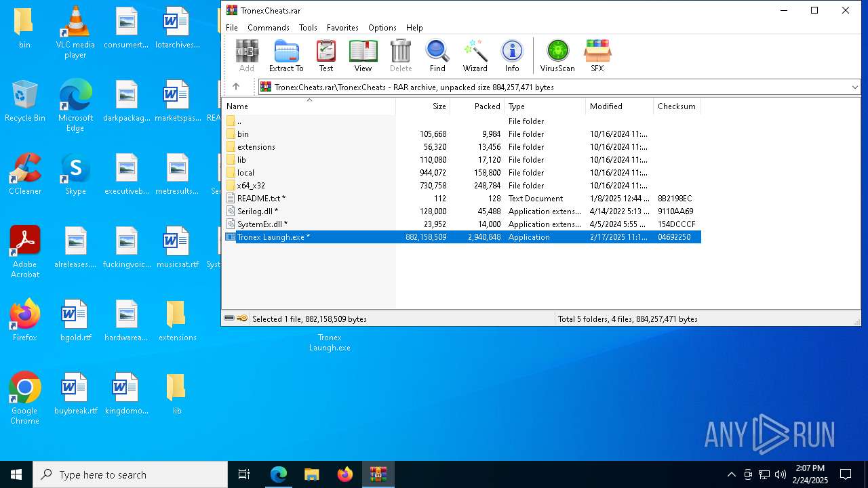Open the Find toolbar icon

coord(437,56)
